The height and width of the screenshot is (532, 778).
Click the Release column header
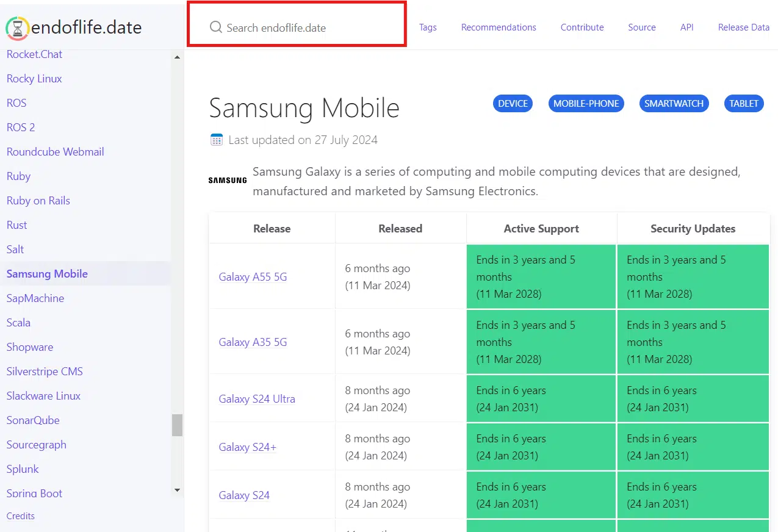point(272,229)
